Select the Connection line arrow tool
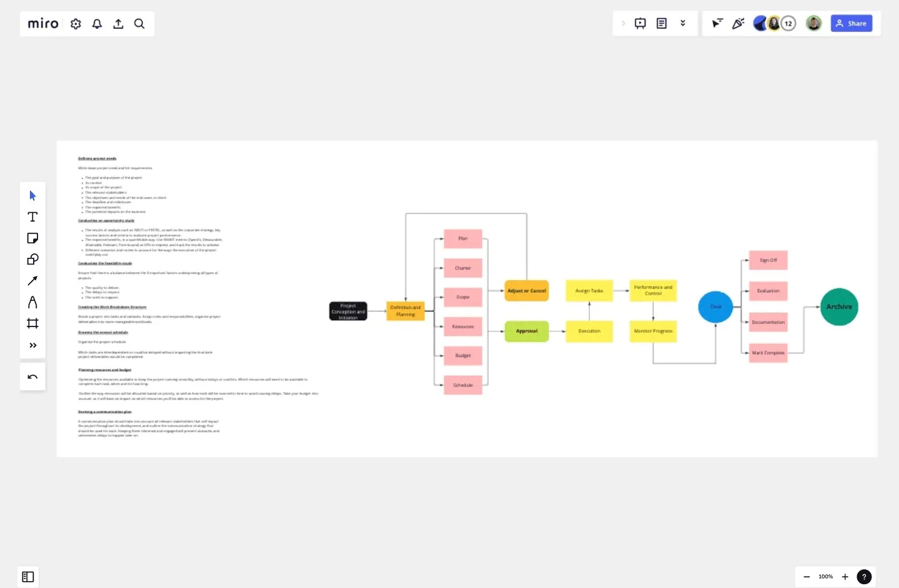Screen dimensions: 899x588 (x=32, y=280)
